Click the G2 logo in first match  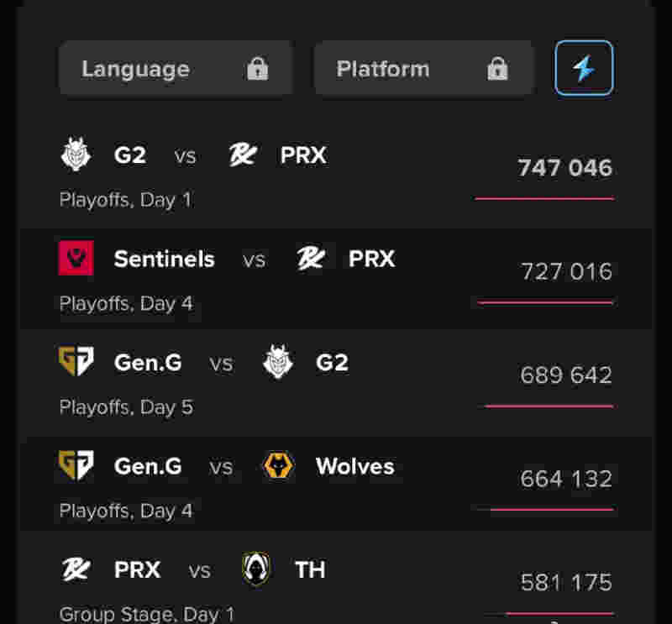[x=76, y=155]
